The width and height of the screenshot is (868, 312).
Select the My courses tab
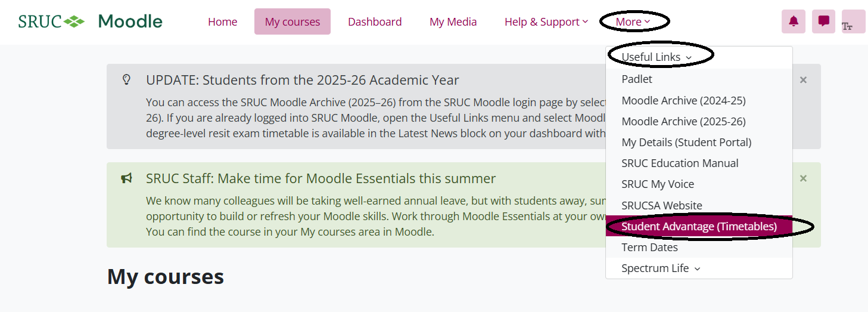[293, 21]
